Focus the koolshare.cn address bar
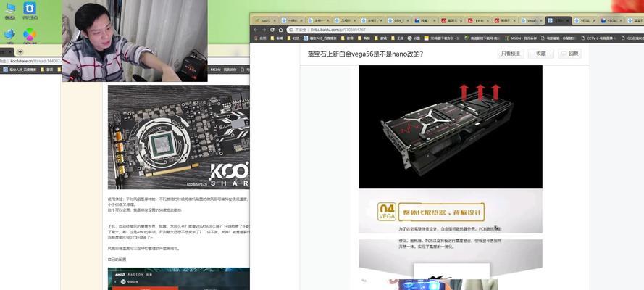 33,61
